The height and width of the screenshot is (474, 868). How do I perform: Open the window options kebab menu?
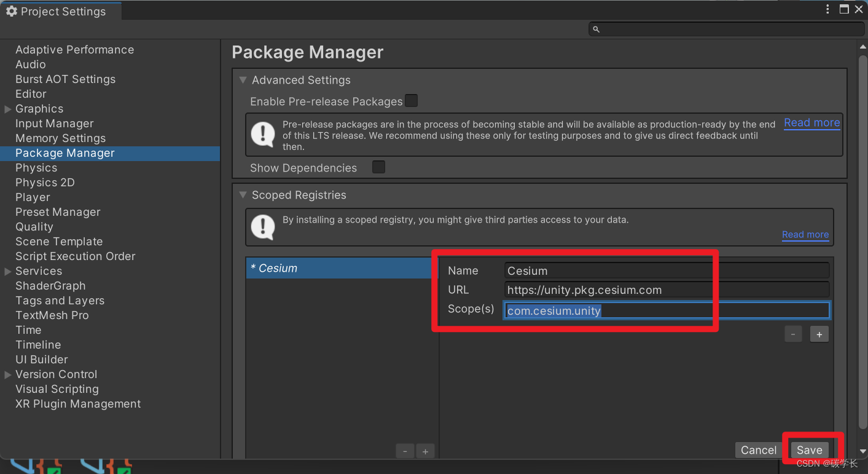[x=829, y=9]
